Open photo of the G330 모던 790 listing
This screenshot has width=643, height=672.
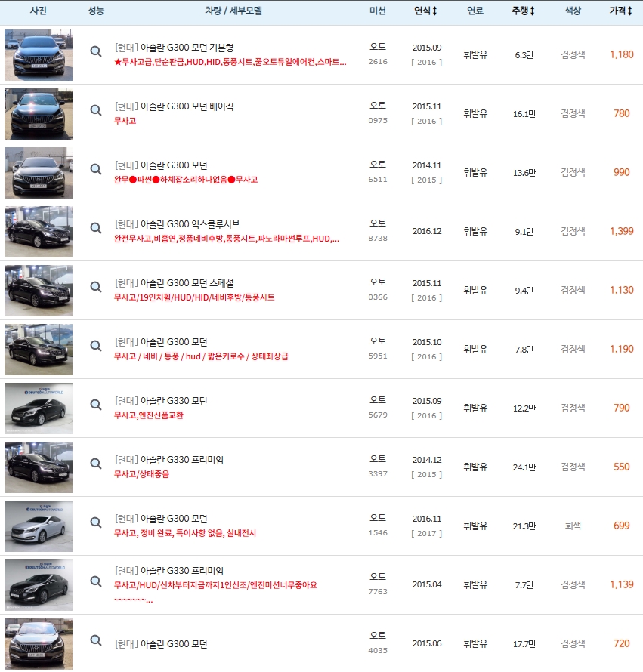click(39, 408)
